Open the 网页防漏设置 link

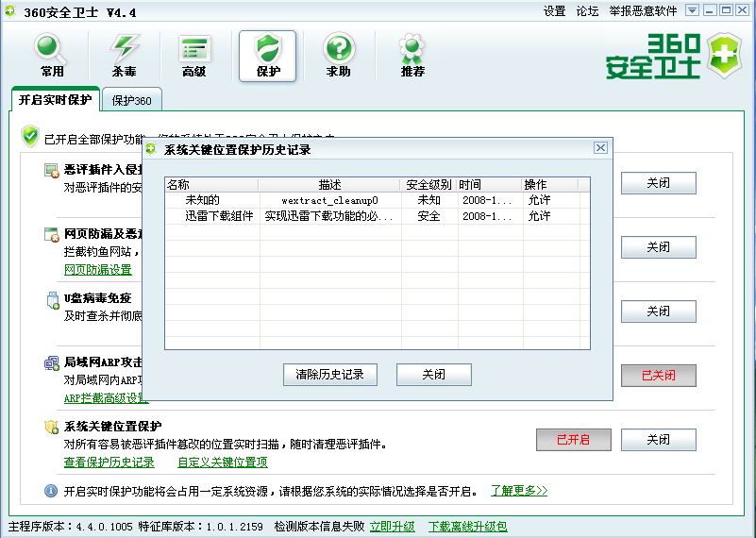click(x=98, y=270)
